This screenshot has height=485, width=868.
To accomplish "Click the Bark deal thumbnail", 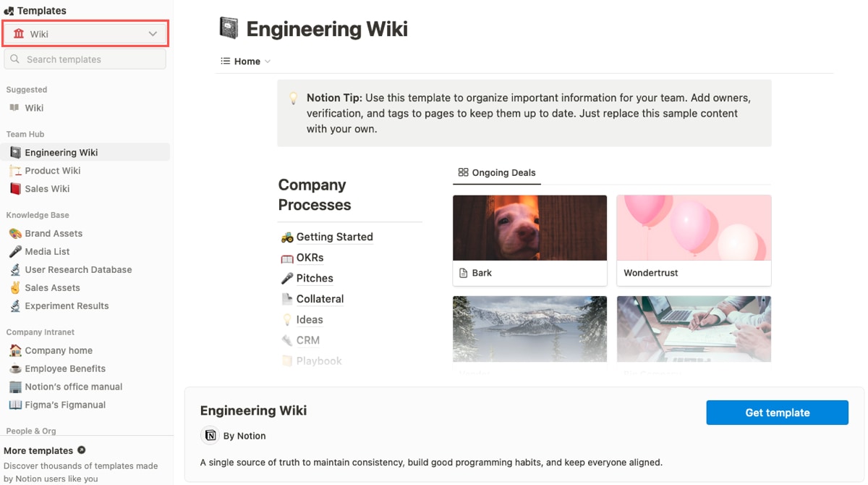I will click(x=529, y=227).
